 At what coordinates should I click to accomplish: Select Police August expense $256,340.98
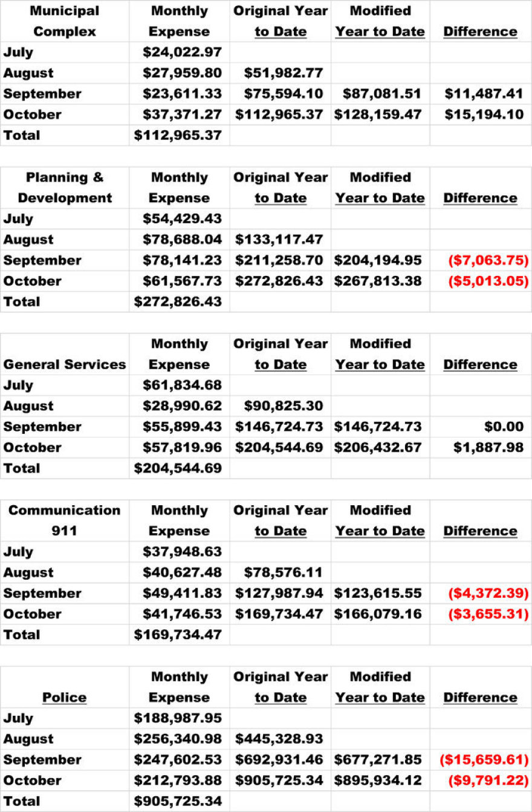pos(178,739)
